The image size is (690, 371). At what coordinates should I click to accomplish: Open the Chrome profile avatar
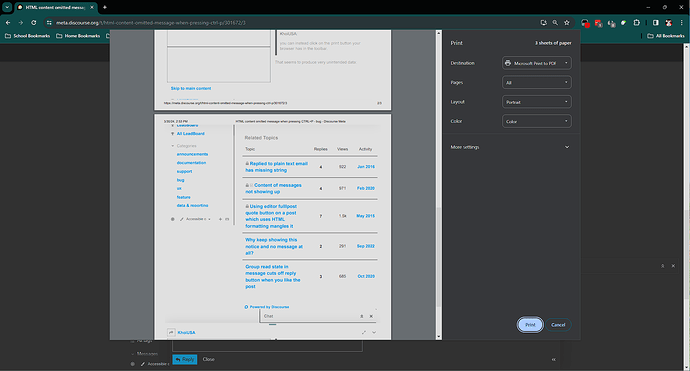click(x=668, y=22)
